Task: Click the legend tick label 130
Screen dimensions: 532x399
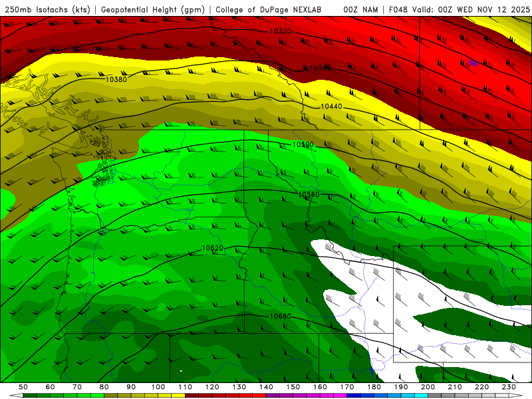Action: tap(239, 387)
